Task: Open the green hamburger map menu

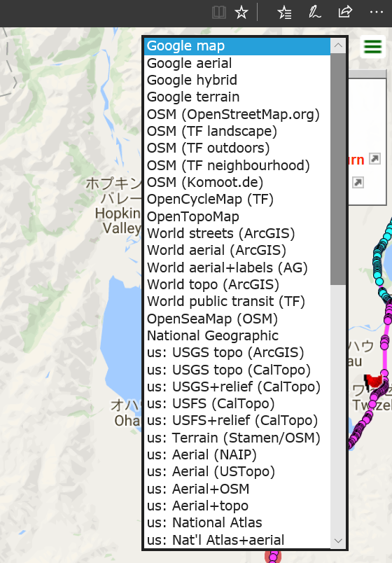Action: (x=372, y=47)
